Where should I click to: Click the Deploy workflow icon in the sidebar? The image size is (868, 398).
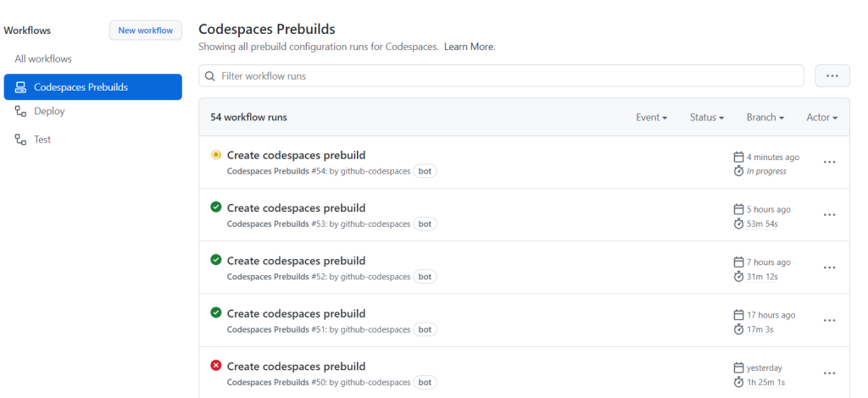coord(21,111)
